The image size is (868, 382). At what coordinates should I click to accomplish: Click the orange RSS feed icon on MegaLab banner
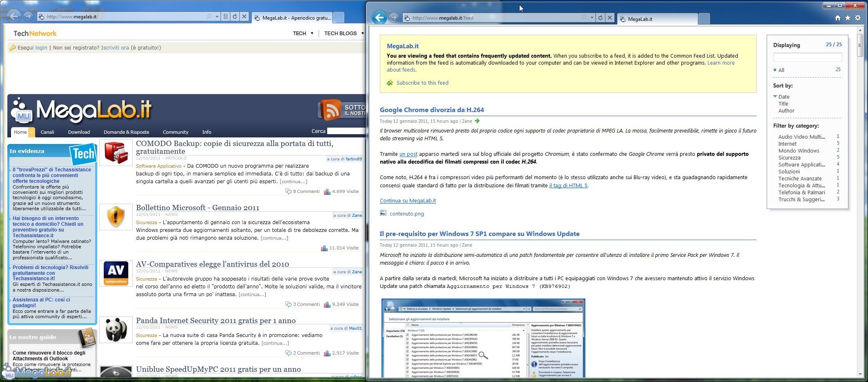(330, 110)
